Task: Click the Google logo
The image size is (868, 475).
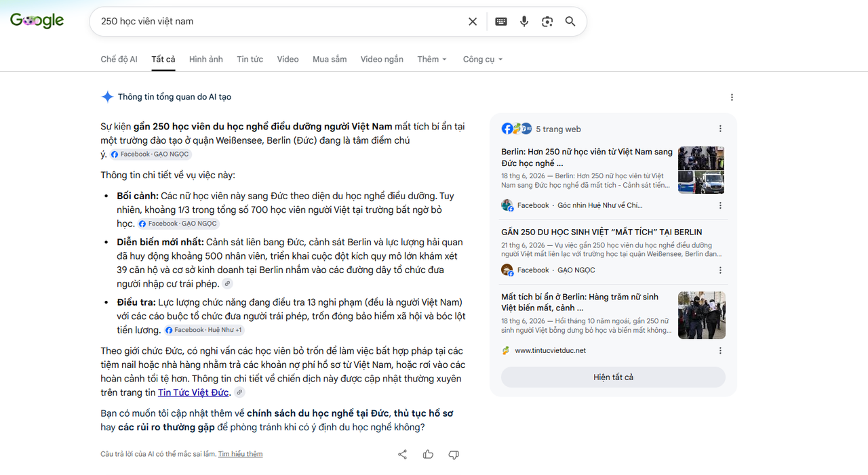Action: click(x=37, y=21)
